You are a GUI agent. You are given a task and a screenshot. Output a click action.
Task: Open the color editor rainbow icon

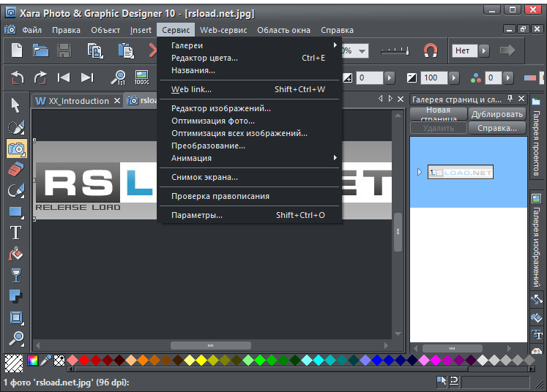(x=33, y=361)
